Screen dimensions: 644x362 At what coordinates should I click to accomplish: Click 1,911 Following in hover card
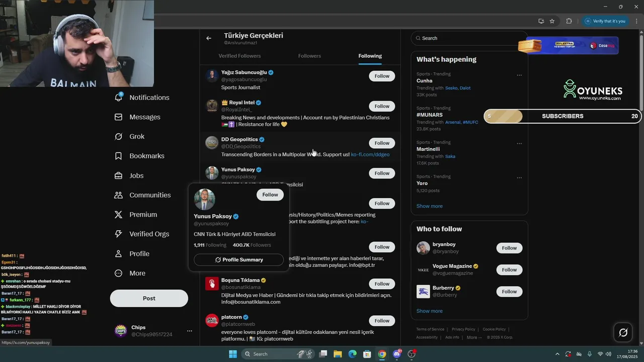(x=210, y=245)
